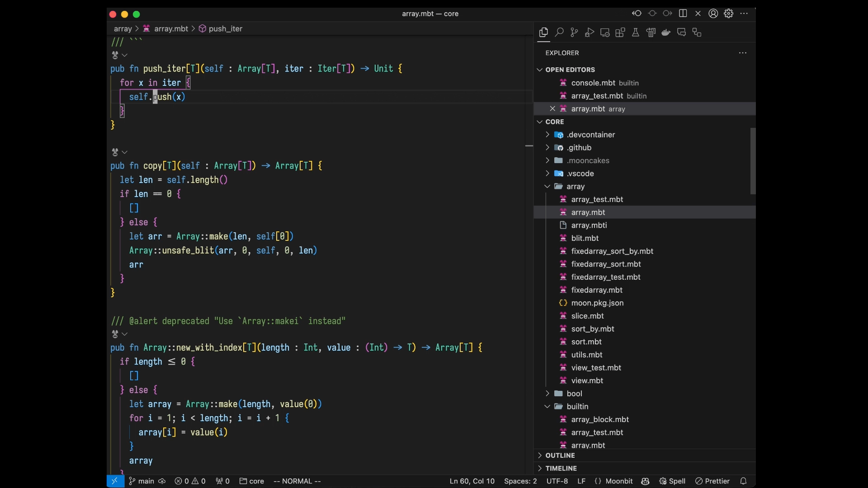Click the Explorer file tree scrollbar

coord(753,161)
